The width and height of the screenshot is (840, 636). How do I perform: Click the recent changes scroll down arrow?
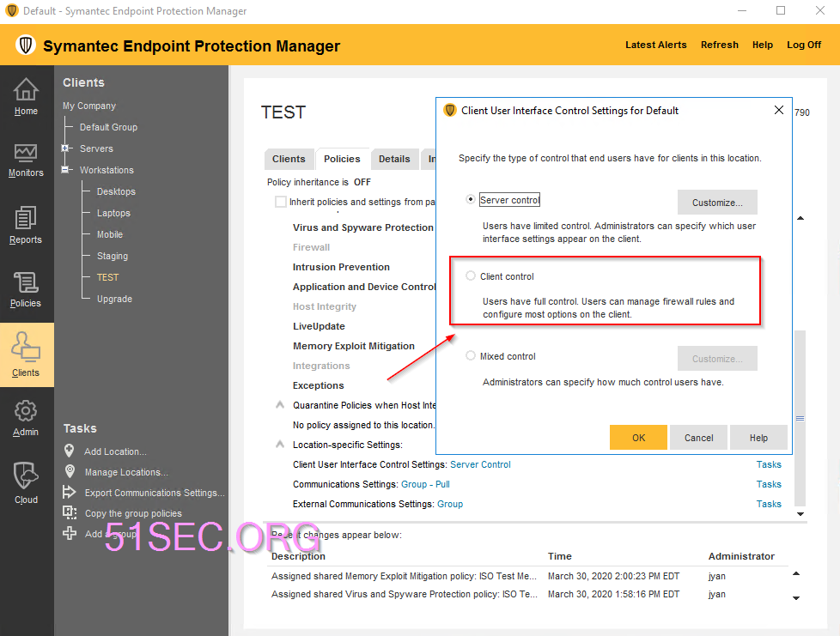[x=796, y=598]
